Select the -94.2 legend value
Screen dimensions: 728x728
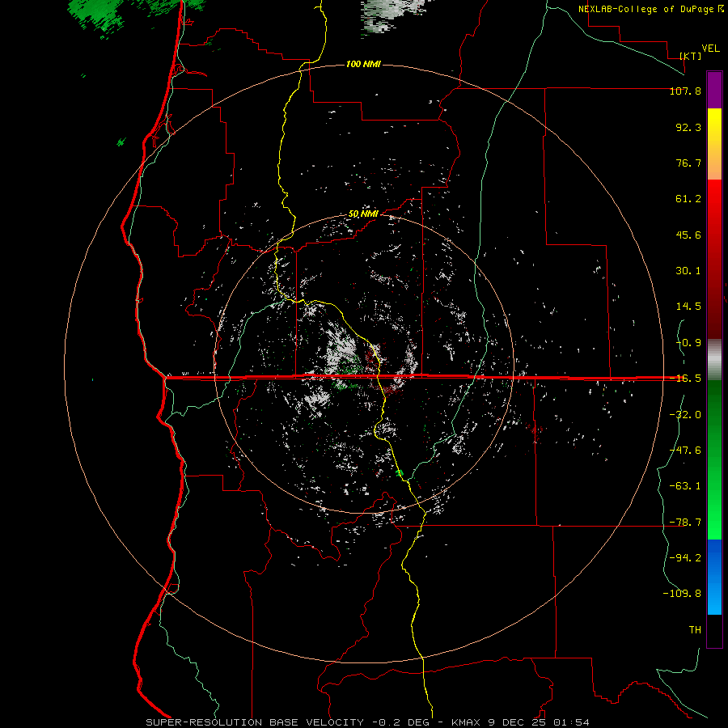pyautogui.click(x=685, y=557)
